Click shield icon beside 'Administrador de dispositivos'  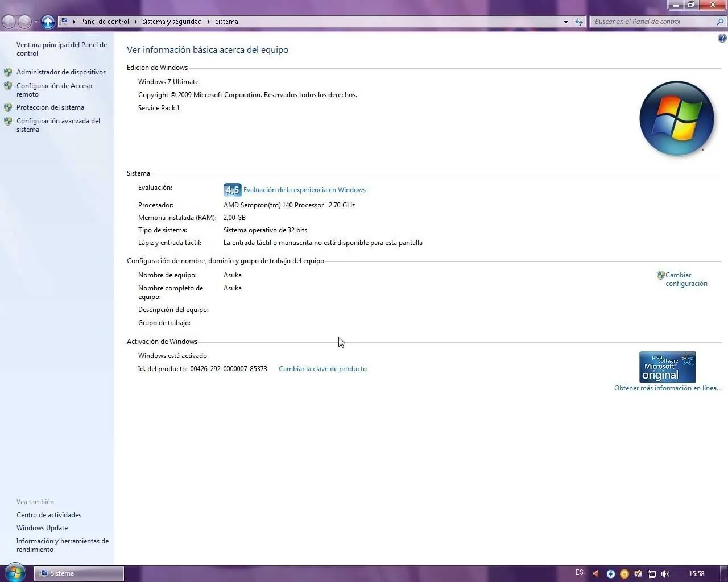[8, 72]
